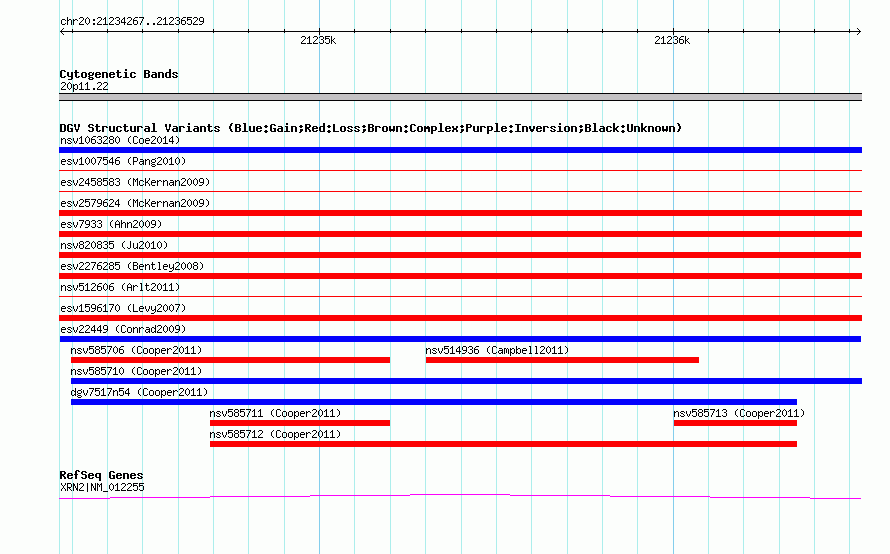
Task: Click the nsv585711 (Cooper2011) label
Action: pos(275,413)
